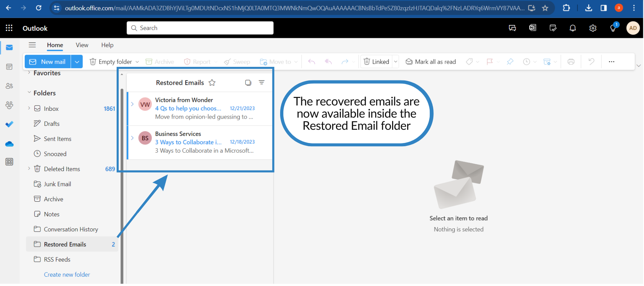Click the Categorize tag icon in toolbar

(x=469, y=62)
